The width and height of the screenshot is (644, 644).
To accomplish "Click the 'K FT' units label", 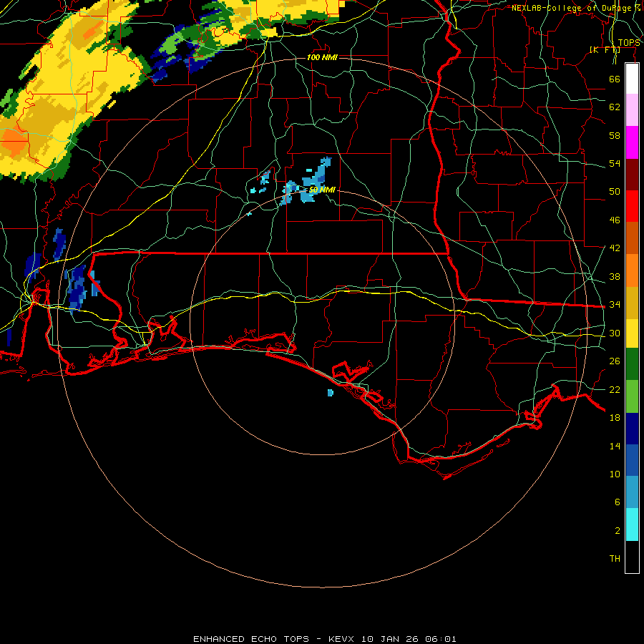I will point(605,50).
